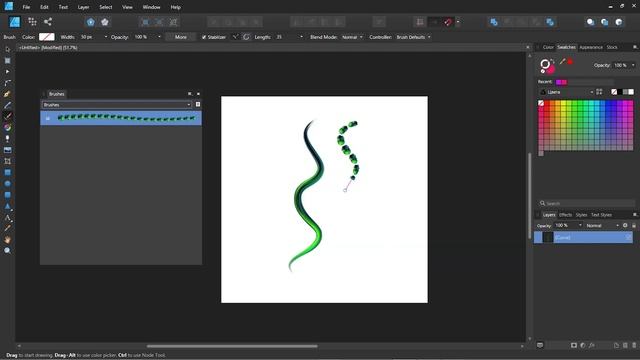Image resolution: width=640 pixels, height=360 pixels.
Task: Open the Width dropdown
Action: (x=106, y=37)
